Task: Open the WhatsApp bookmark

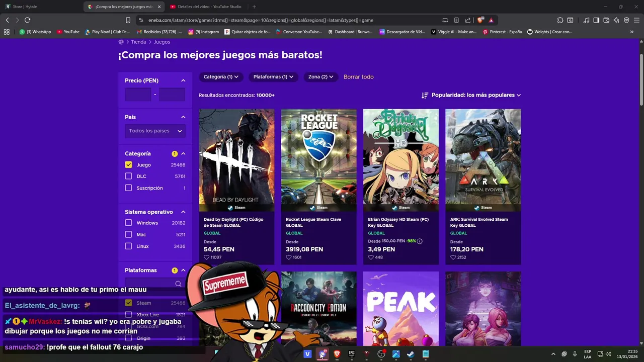Action: coord(35,32)
